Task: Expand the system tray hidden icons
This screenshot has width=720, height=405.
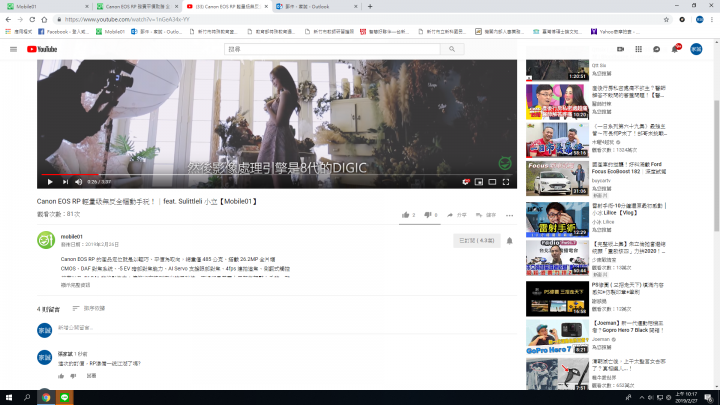Action: pos(641,398)
